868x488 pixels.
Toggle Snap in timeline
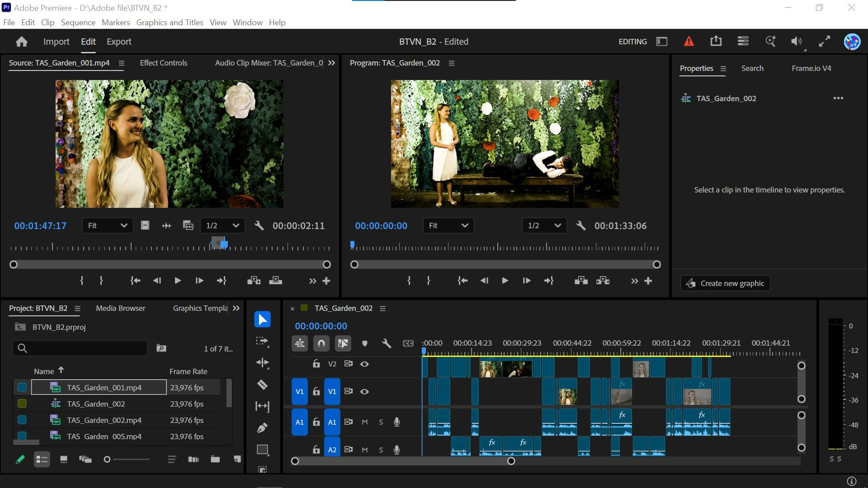pyautogui.click(x=321, y=344)
